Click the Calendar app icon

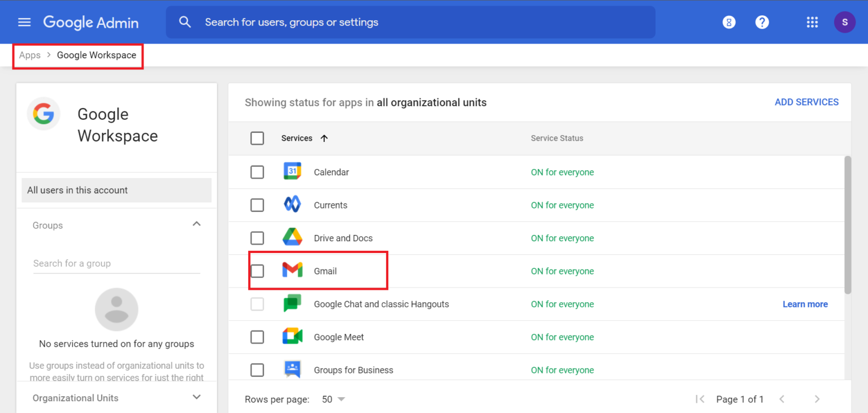[x=292, y=172]
